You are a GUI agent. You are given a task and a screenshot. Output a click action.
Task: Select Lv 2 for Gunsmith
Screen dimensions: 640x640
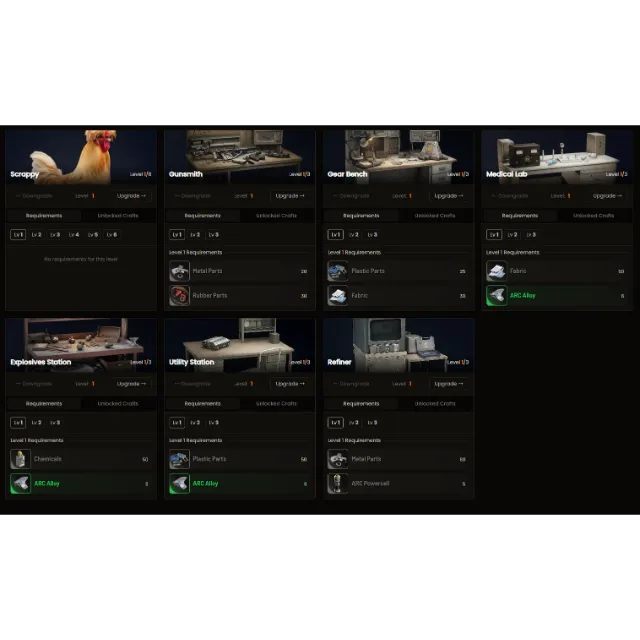(195, 235)
